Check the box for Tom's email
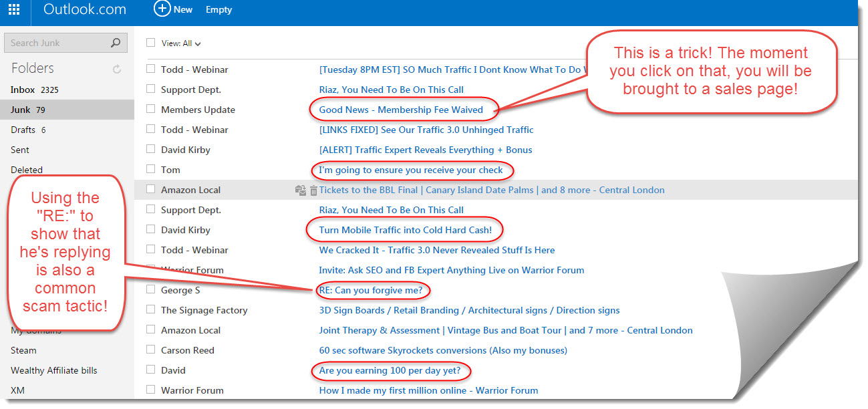Image resolution: width=868 pixels, height=409 pixels. click(x=150, y=169)
